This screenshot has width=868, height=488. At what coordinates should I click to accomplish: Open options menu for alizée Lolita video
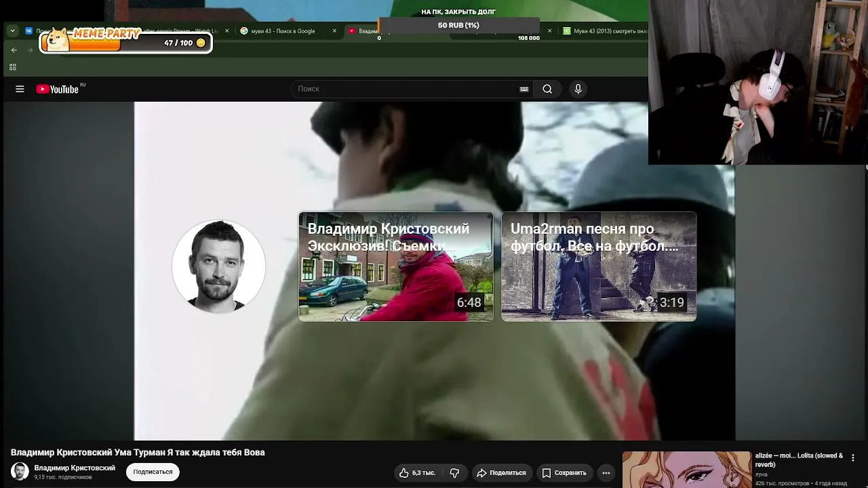coord(853,457)
